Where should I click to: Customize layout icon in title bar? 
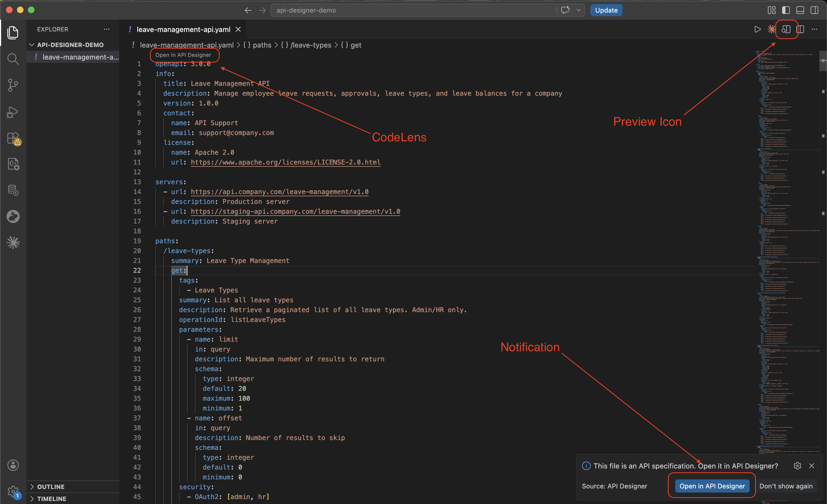point(772,10)
